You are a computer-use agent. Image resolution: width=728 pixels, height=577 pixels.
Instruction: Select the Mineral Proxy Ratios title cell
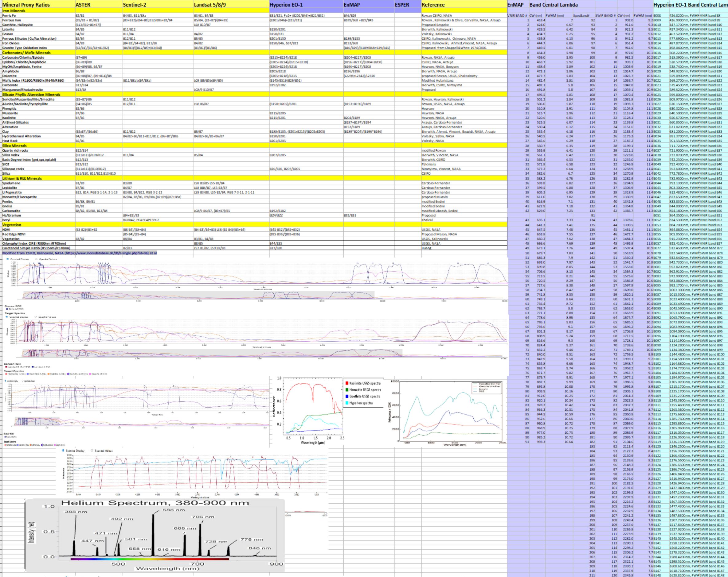37,5
